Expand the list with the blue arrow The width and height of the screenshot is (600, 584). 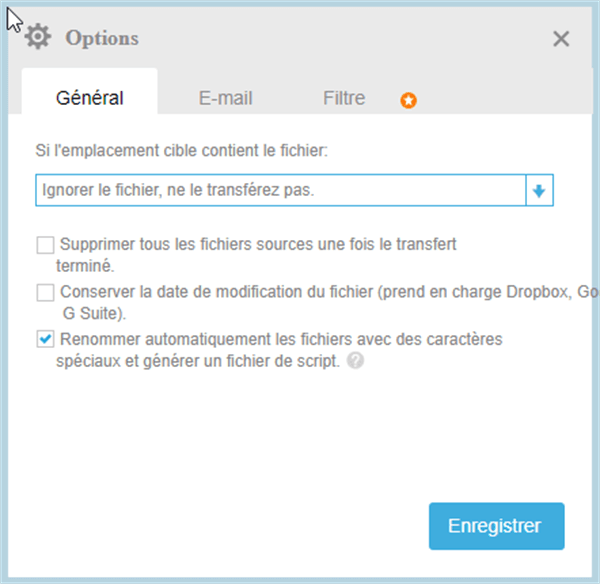(x=539, y=190)
